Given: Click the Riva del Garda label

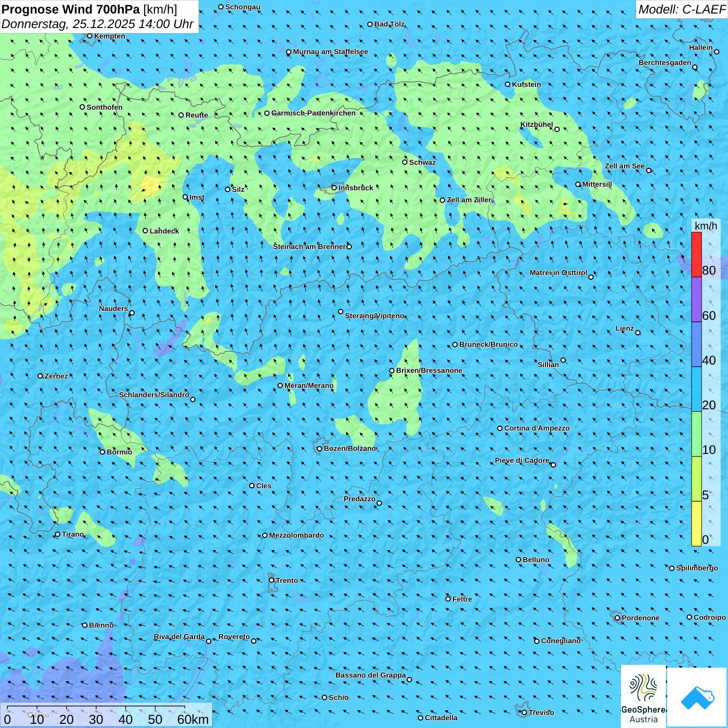Looking at the screenshot, I should pos(179,636).
